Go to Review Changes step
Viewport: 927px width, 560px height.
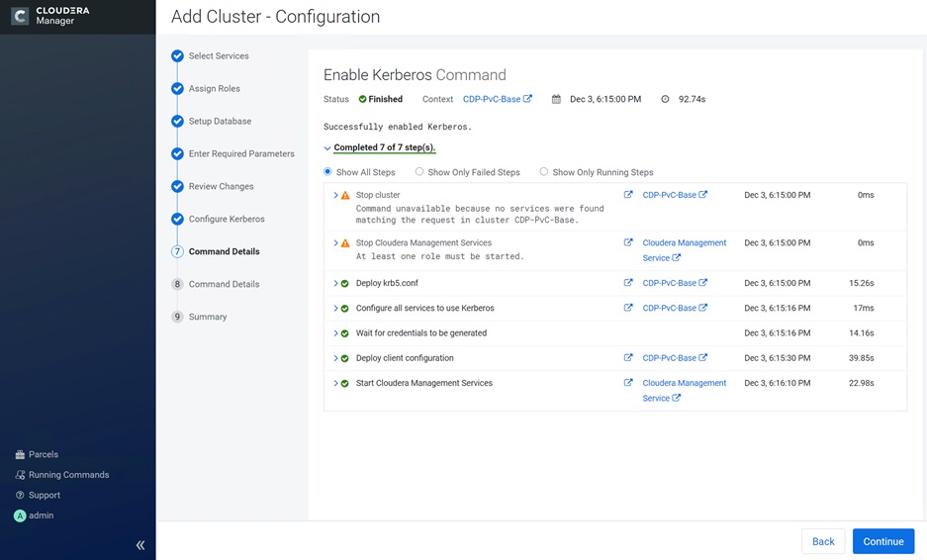(221, 186)
